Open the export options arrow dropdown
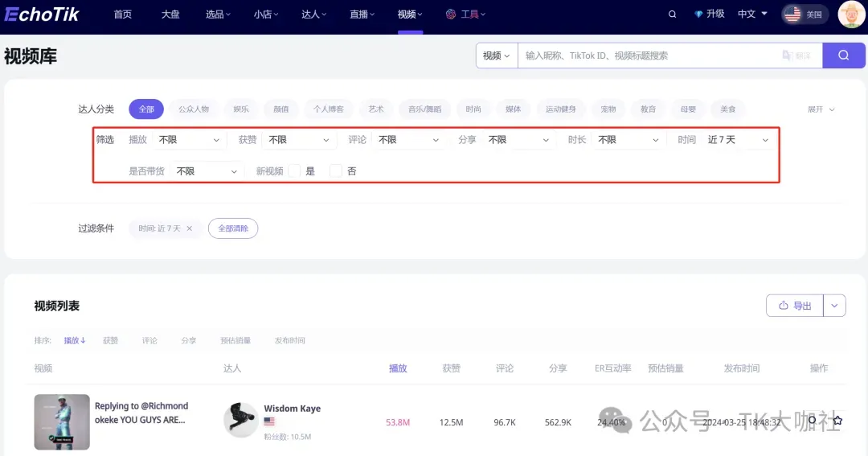This screenshot has height=456, width=868. pos(834,306)
